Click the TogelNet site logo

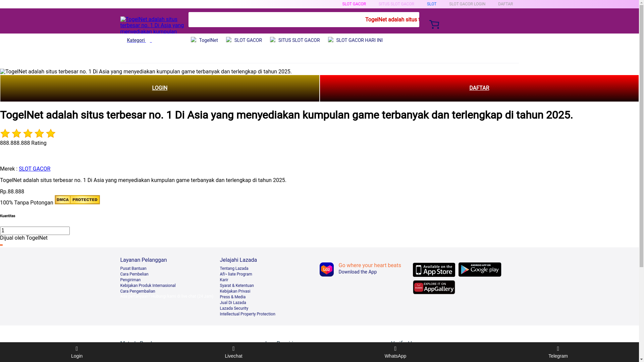click(153, 25)
